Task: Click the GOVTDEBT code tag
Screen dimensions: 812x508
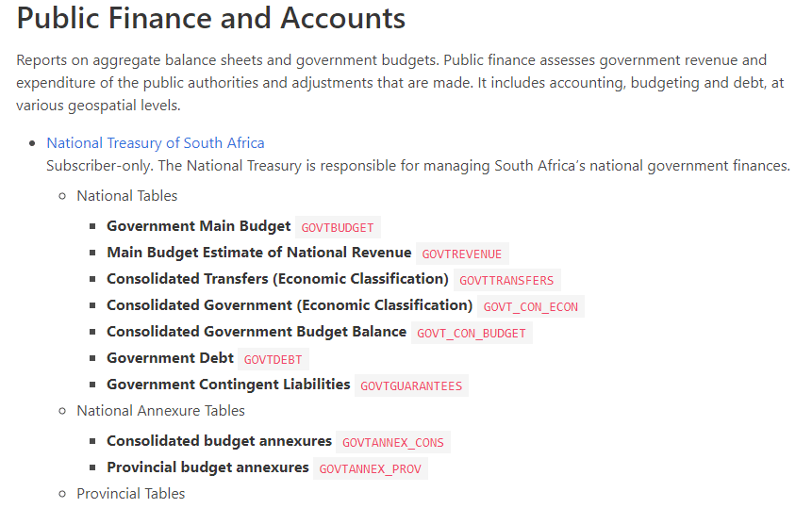Action: coord(273,359)
